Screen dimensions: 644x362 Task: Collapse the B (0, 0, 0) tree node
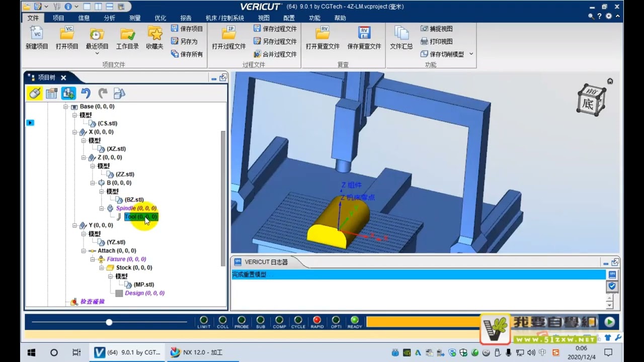point(93,183)
